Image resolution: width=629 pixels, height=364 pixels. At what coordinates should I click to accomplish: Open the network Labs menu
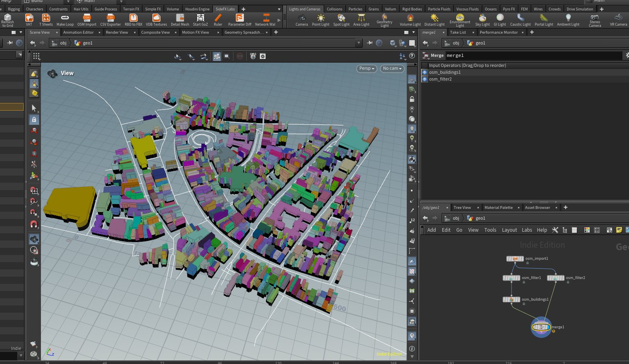[x=527, y=230]
